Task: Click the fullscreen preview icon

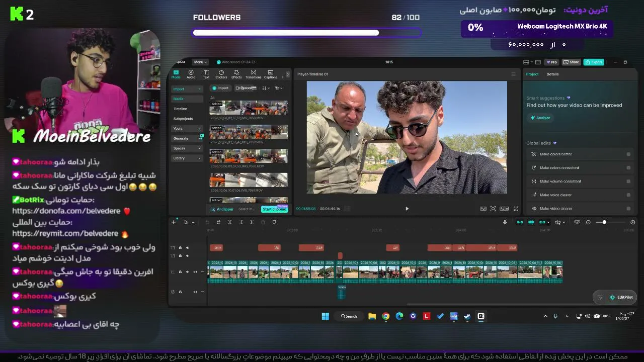Action: point(516,209)
